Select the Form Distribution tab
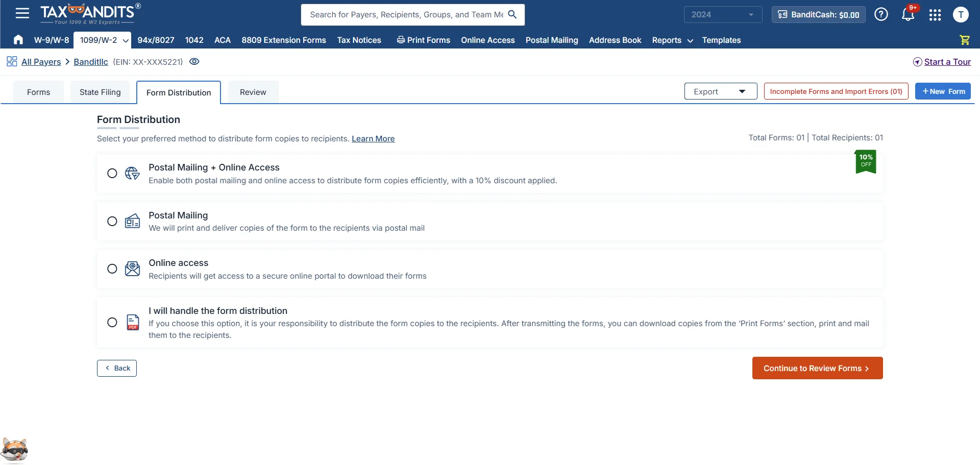The width and height of the screenshot is (980, 465). click(179, 92)
